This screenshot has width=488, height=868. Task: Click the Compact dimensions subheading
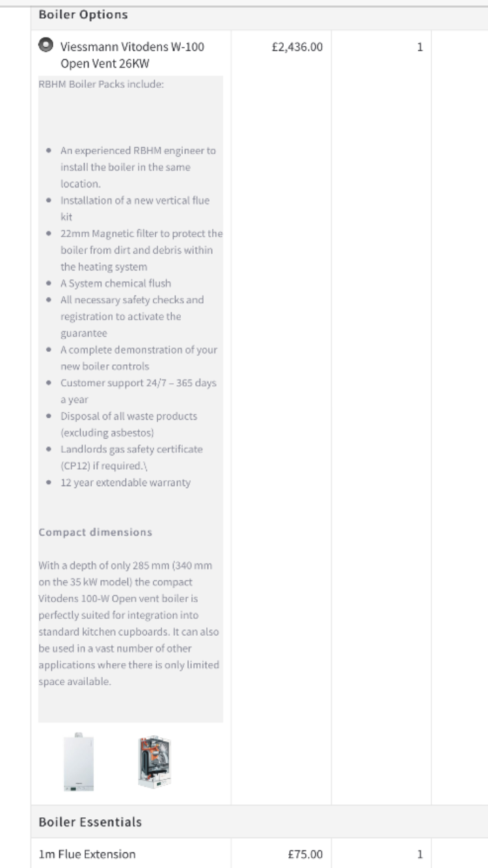coord(95,532)
